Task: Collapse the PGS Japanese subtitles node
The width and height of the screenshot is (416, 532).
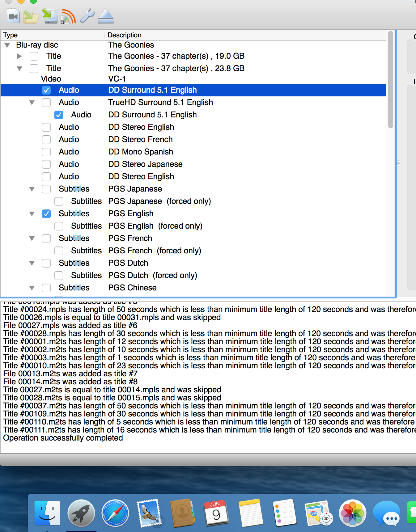Action: 32,189
